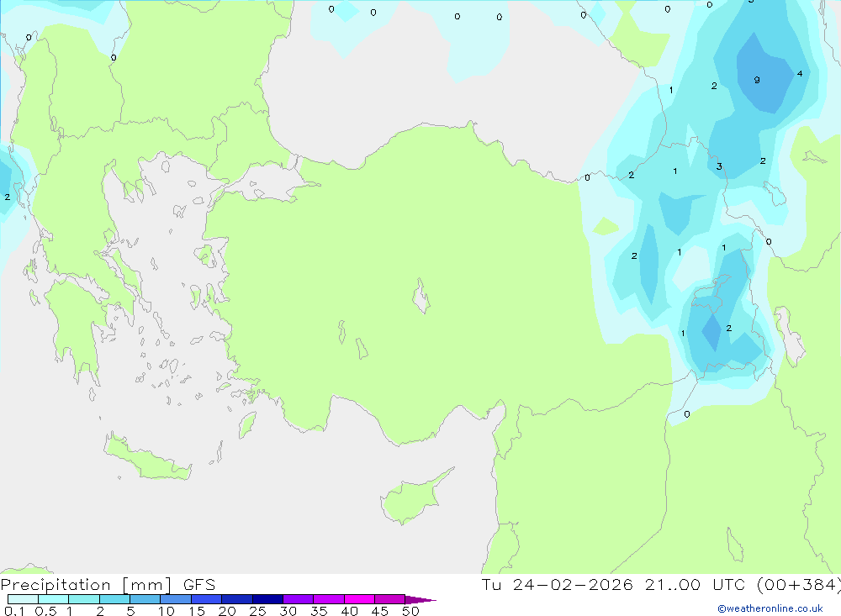Select the '10' legend scale label

tap(167, 611)
